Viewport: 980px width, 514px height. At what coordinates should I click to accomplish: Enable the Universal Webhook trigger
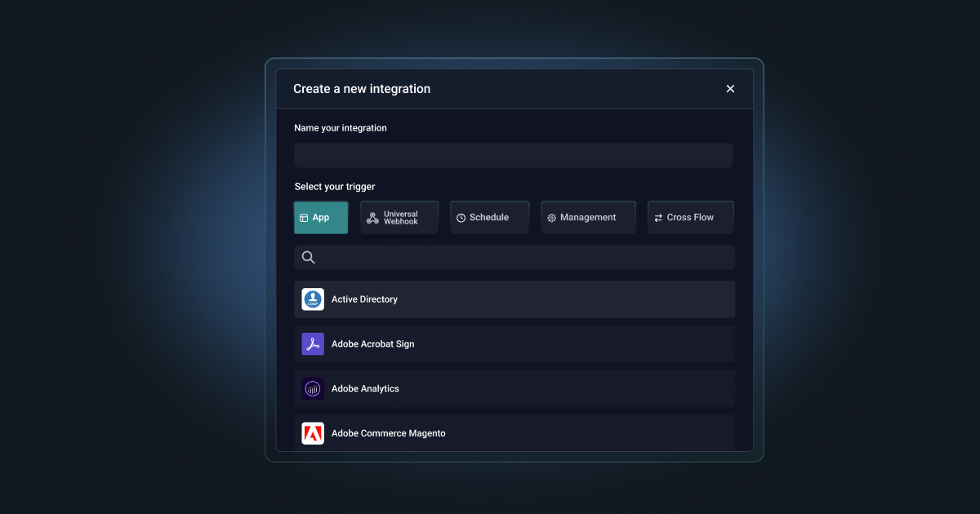click(399, 217)
